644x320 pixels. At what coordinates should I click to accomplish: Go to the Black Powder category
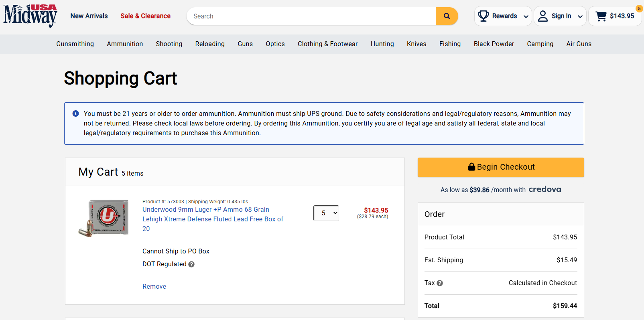point(494,44)
